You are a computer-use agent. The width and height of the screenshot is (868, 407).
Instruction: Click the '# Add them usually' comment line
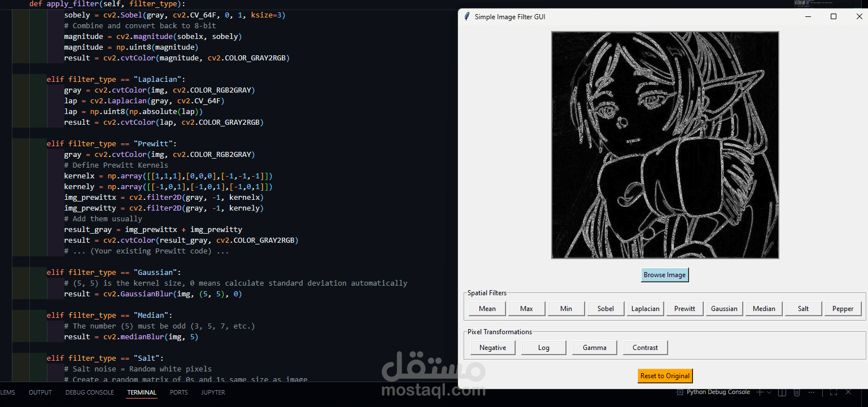pos(103,219)
